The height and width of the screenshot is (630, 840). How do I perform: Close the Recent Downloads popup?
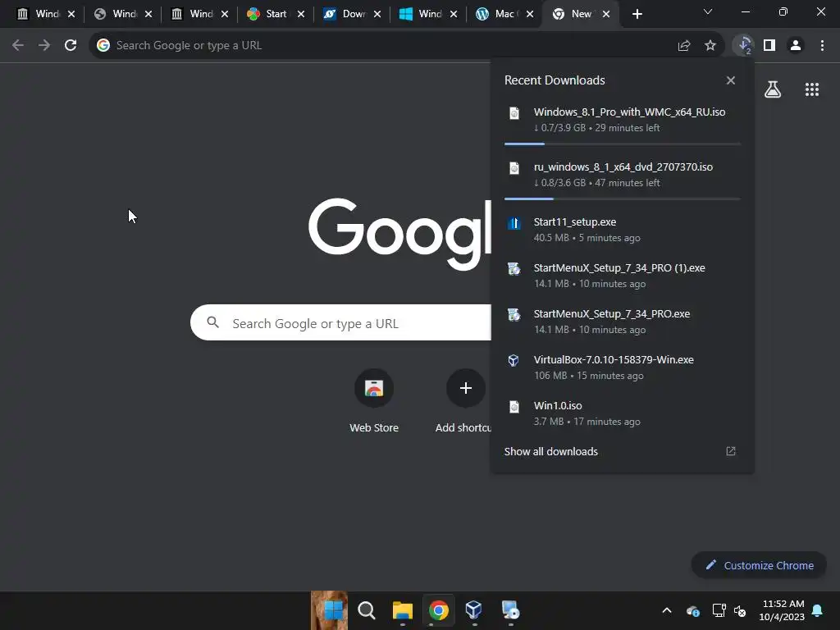731,80
